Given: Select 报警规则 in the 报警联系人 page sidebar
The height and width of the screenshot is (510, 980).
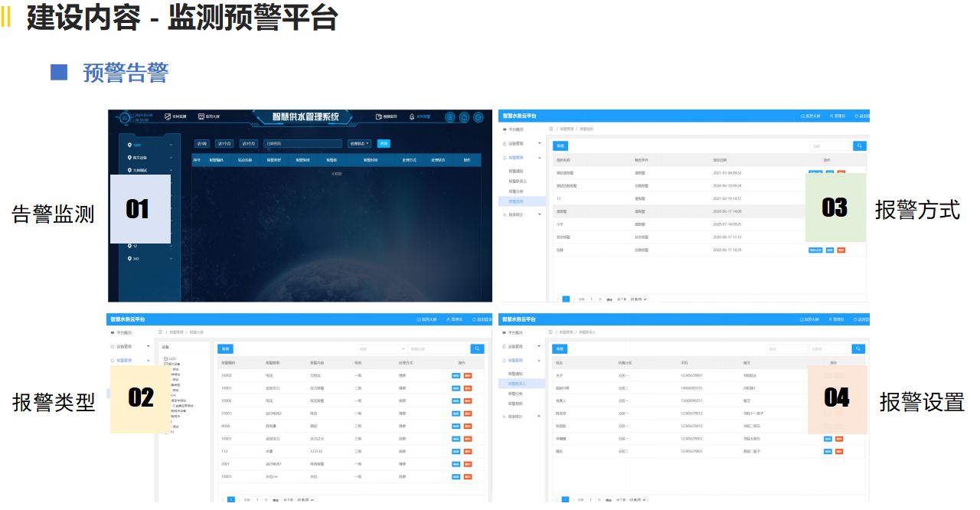Looking at the screenshot, I should [516, 403].
